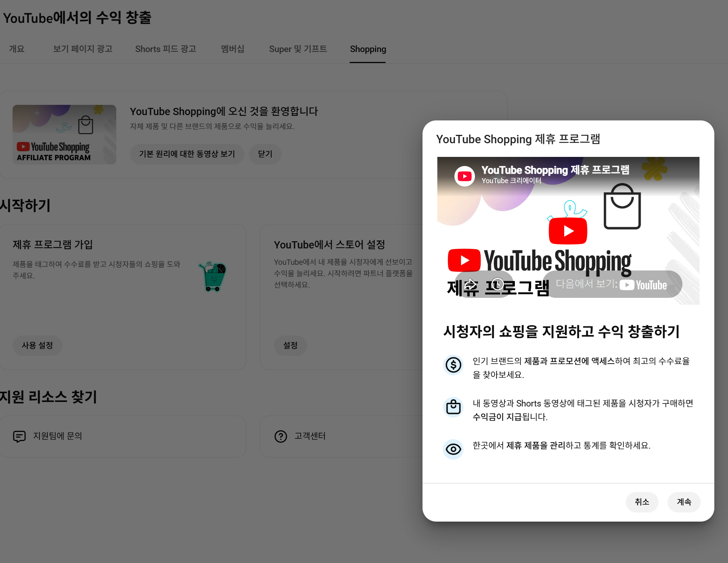Click the share arrow icon on the video
The image size is (728, 563).
click(470, 284)
